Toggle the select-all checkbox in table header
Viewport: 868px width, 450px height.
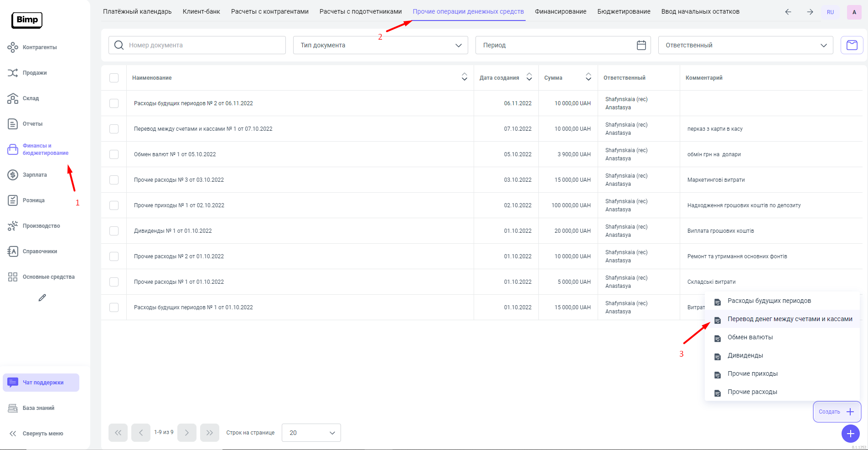click(114, 78)
